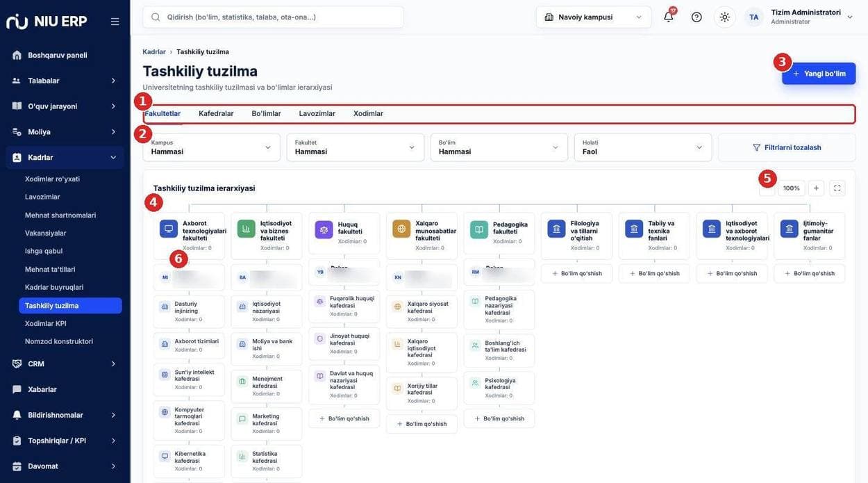The height and width of the screenshot is (483, 868).
Task: Click the Yangi bo'lim button
Action: tap(819, 74)
